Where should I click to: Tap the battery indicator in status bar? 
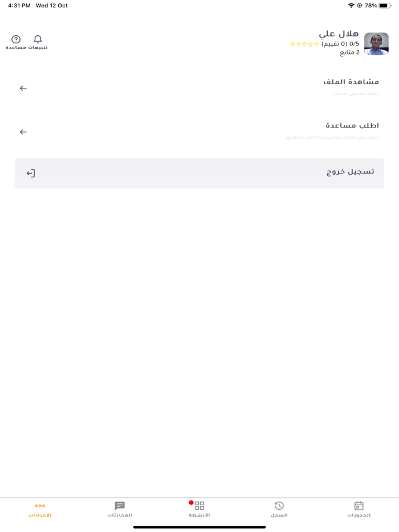click(385, 6)
